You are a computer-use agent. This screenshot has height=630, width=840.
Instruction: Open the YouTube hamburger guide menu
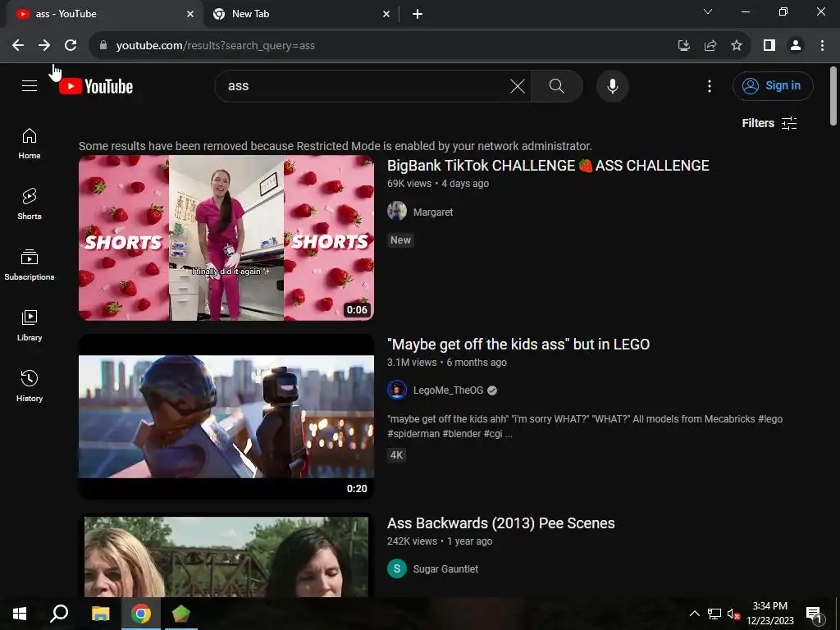30,85
